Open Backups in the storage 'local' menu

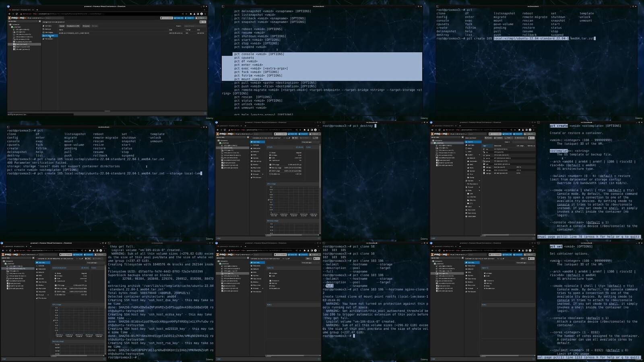click(47, 29)
